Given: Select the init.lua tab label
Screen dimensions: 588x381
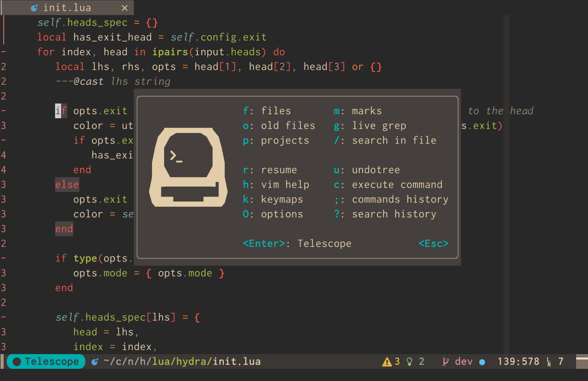Looking at the screenshot, I should pos(67,8).
